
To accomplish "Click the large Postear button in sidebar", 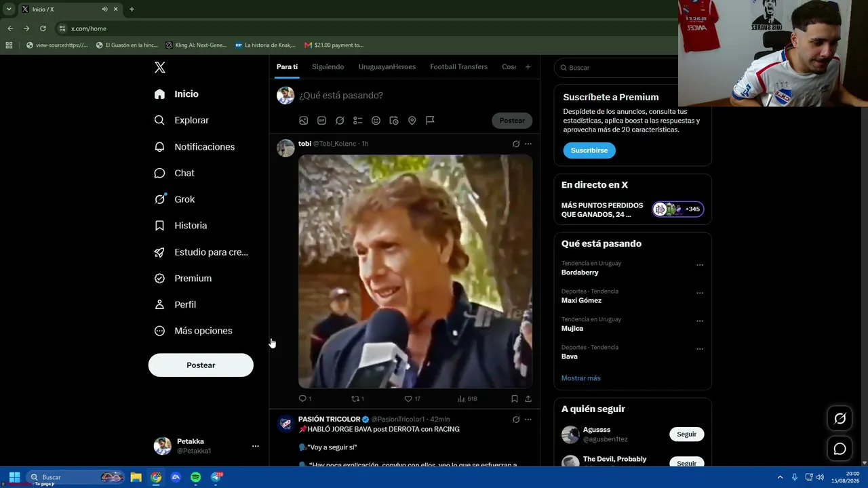I will pos(201,365).
